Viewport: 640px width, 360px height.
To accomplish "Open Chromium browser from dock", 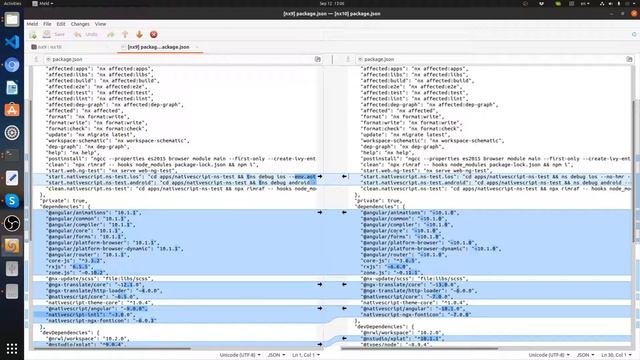I will point(12,65).
